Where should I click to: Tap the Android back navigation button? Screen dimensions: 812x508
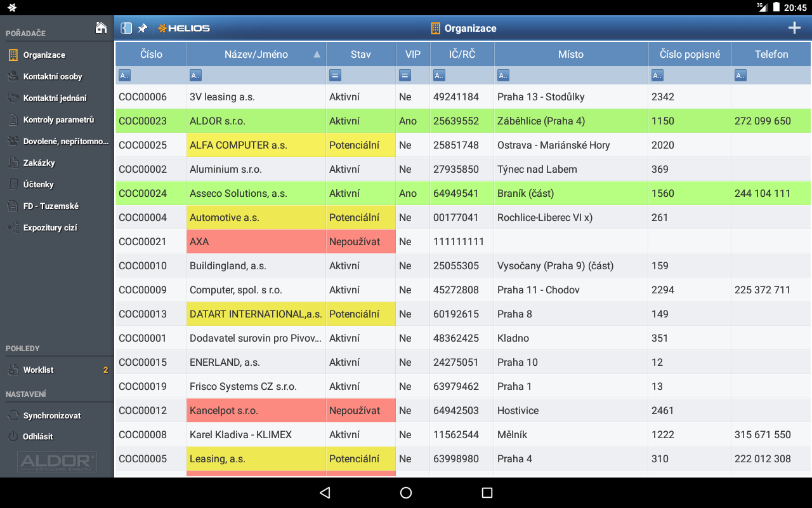(325, 493)
